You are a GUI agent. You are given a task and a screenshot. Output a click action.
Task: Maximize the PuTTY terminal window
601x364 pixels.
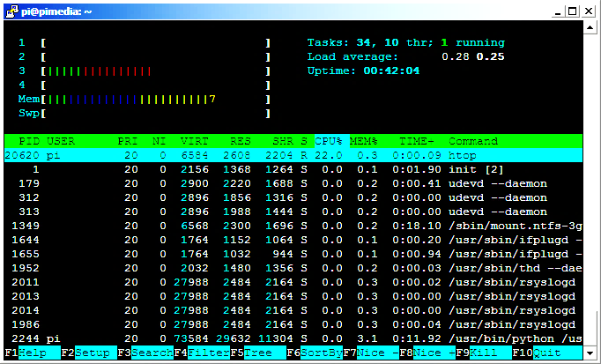[572, 11]
